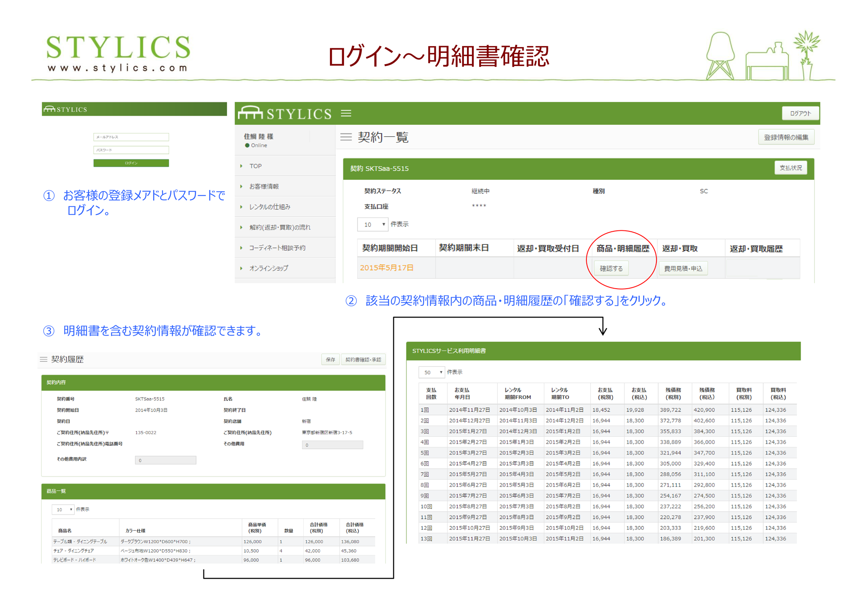The width and height of the screenshot is (868, 613).
Task: Click the STYLICS logo in green header bar
Action: [x=285, y=113]
